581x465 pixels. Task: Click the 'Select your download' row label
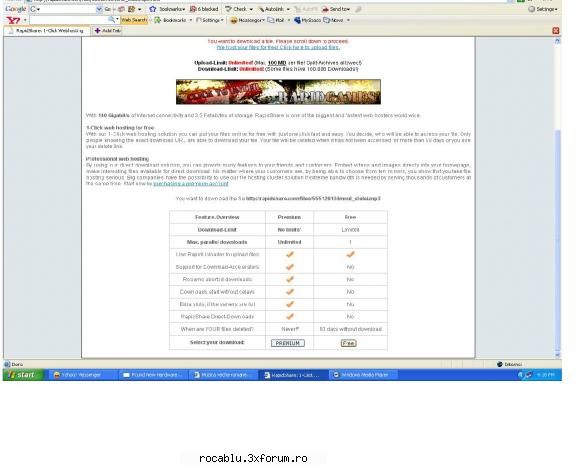pos(217,342)
